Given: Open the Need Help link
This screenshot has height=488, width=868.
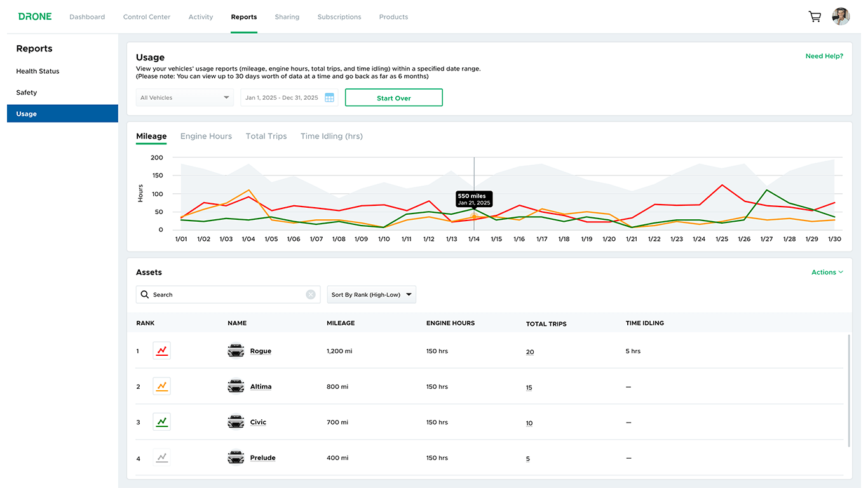Looking at the screenshot, I should point(824,56).
